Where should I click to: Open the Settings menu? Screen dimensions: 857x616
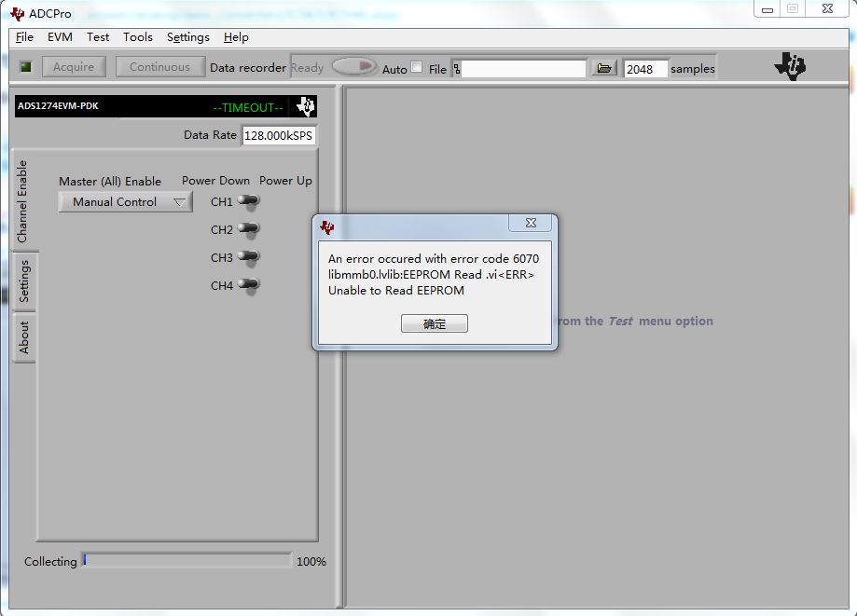pyautogui.click(x=188, y=37)
